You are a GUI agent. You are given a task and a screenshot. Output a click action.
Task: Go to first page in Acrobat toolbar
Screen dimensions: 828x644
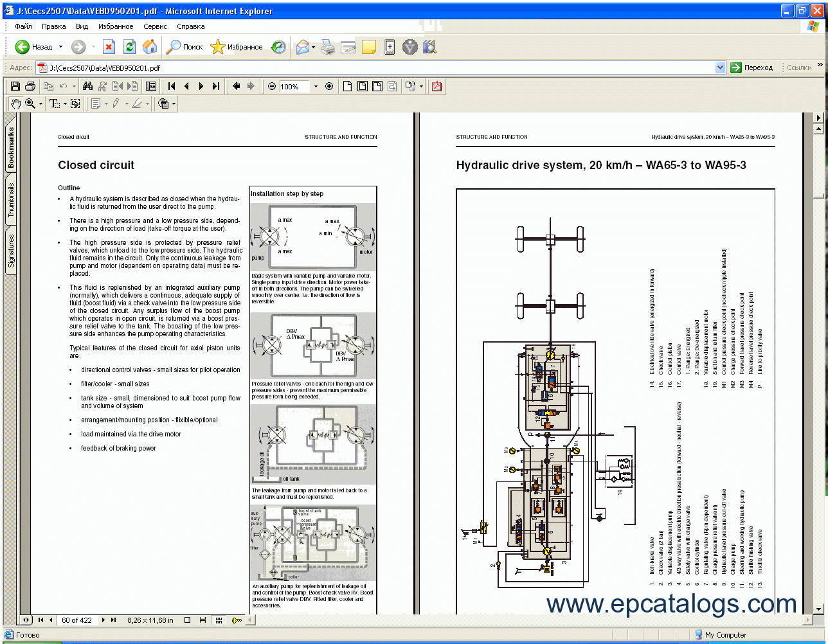click(172, 86)
